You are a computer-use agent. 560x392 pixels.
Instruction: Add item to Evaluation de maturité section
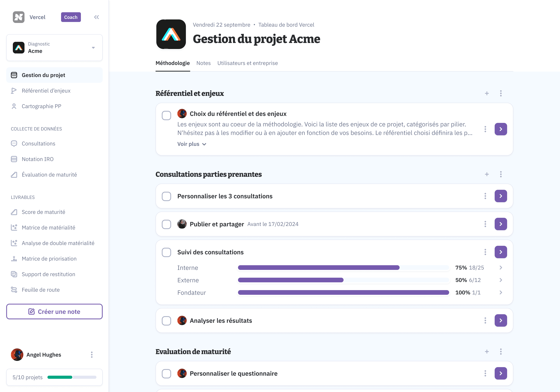487,352
